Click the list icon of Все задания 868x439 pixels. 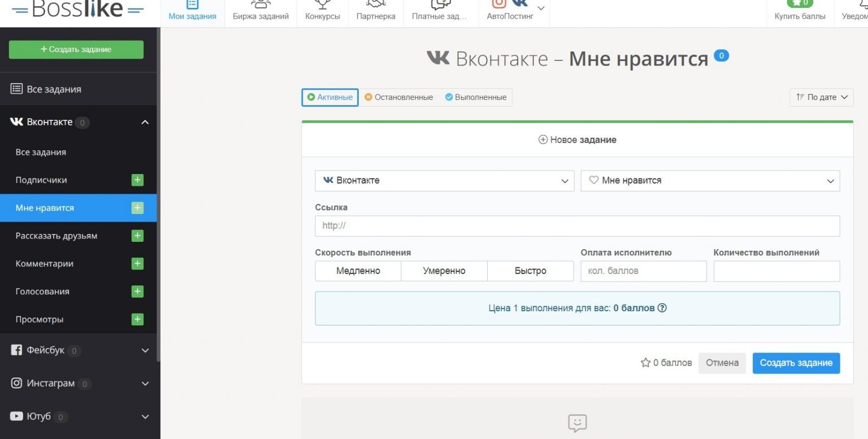point(16,89)
